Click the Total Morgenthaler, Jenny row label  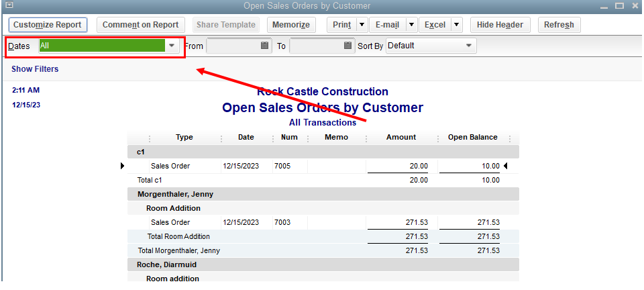coord(179,250)
